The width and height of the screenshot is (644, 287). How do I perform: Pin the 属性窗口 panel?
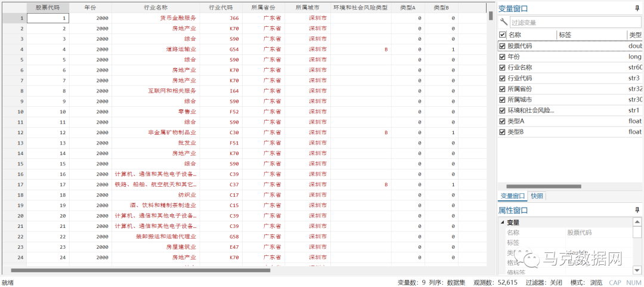tap(637, 210)
